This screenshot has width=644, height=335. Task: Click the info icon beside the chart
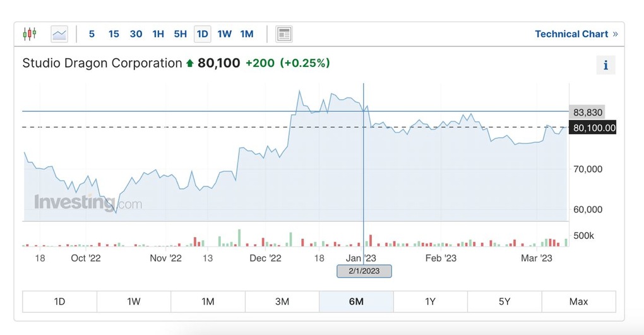(605, 65)
